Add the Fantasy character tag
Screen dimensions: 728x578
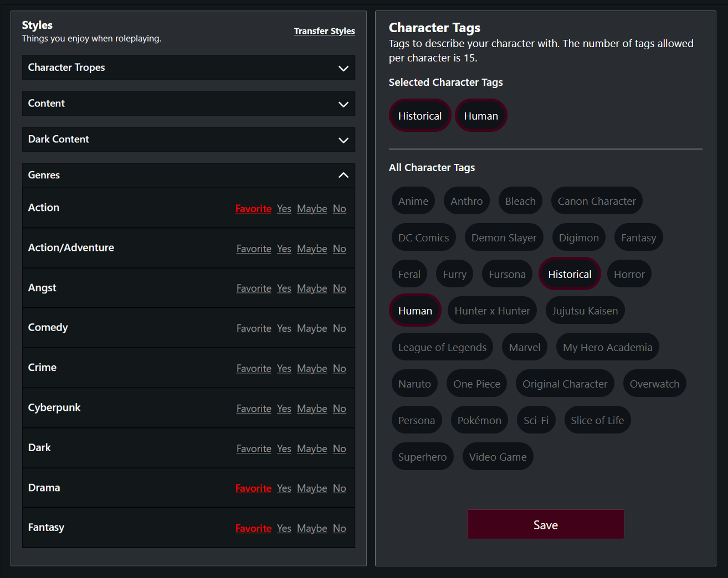[x=639, y=238]
